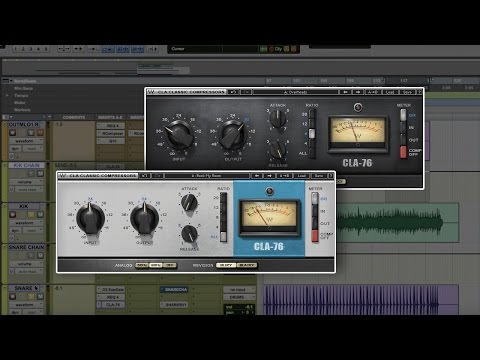The height and width of the screenshot is (360, 480).
Task: Click the A->B button in black CLA-76 toolbar
Action: pyautogui.click(x=373, y=92)
